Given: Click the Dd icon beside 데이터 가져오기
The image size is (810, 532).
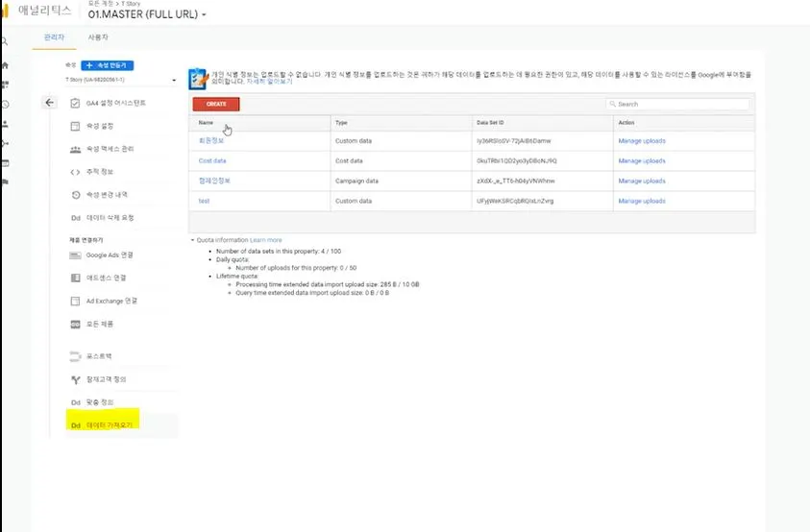Looking at the screenshot, I should 75,425.
